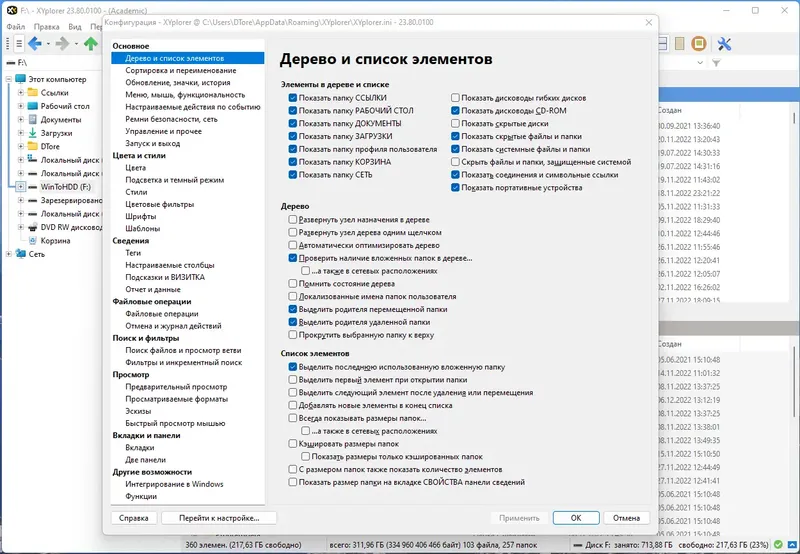Click the 'Справка' button
Image resolution: width=800 pixels, height=554 pixels.
(134, 518)
